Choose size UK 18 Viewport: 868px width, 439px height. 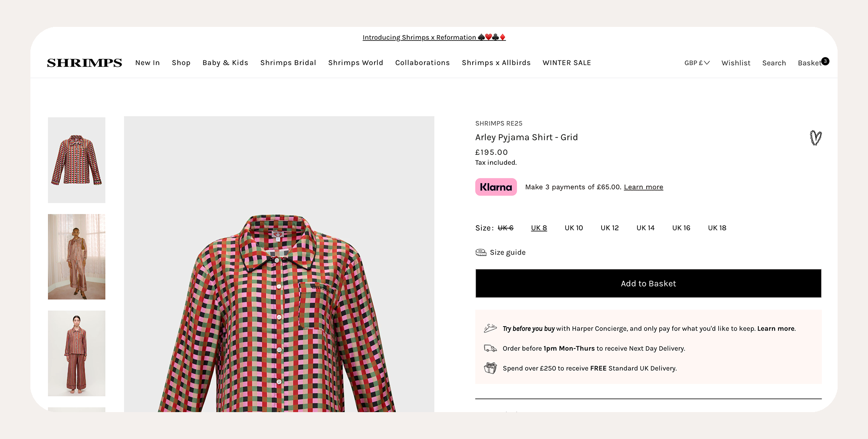(x=717, y=228)
